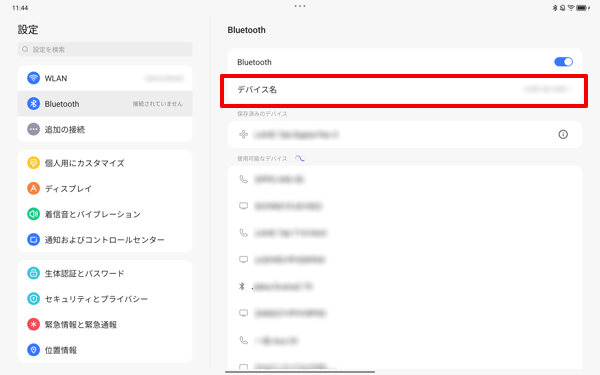Viewport: 600px width, 375px height.
Task: Click the battery icon in status bar
Action: pos(582,8)
